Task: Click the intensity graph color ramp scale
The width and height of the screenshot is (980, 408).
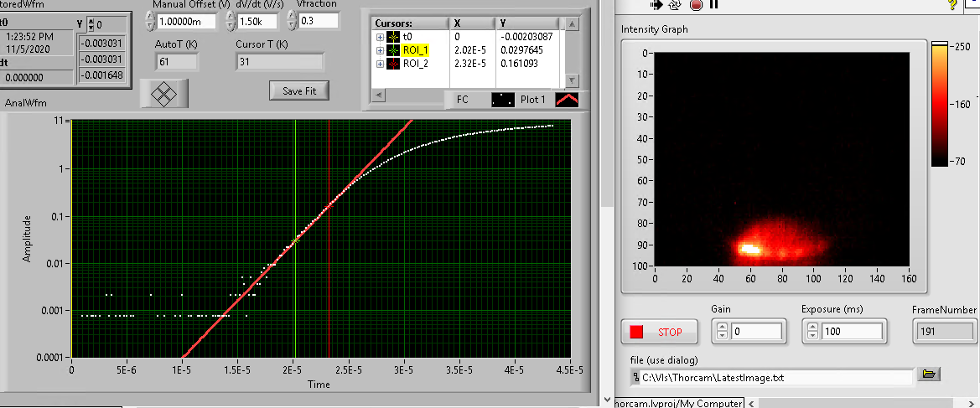Action: pyautogui.click(x=939, y=106)
